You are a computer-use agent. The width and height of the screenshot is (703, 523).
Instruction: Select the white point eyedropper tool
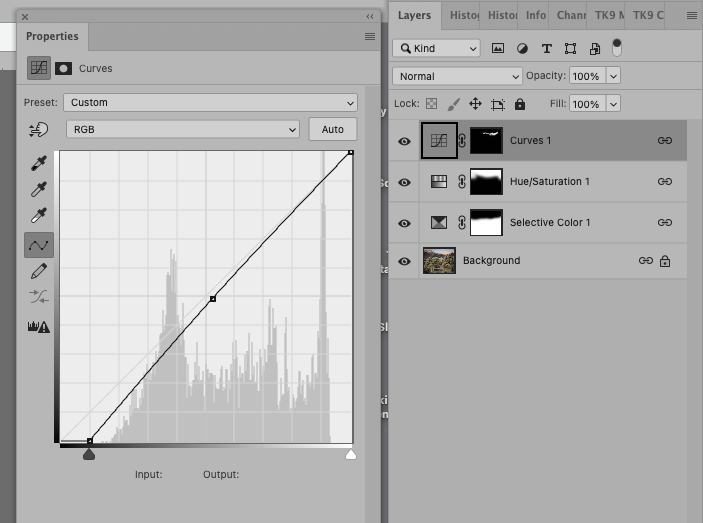click(39, 216)
